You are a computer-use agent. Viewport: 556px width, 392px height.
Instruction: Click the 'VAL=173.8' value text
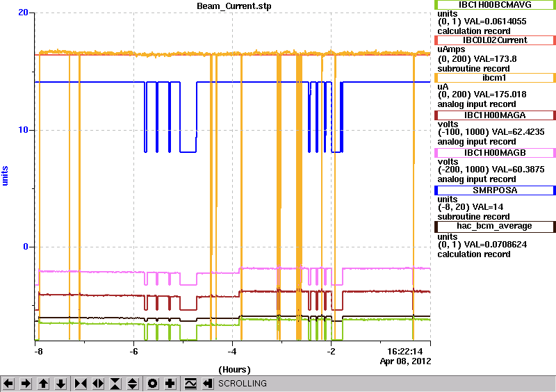[494, 59]
